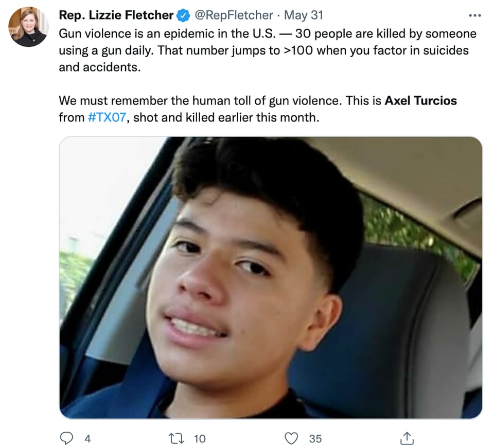494x448 pixels.
Task: Click the May 31 timestamp
Action: tap(304, 15)
